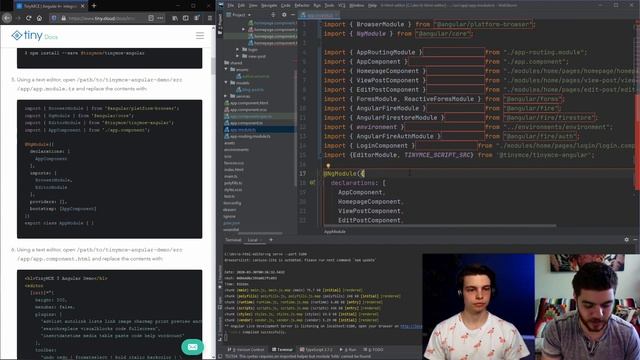Open the Firefox library icon
This screenshot has width=640, height=360.
pos(175,18)
